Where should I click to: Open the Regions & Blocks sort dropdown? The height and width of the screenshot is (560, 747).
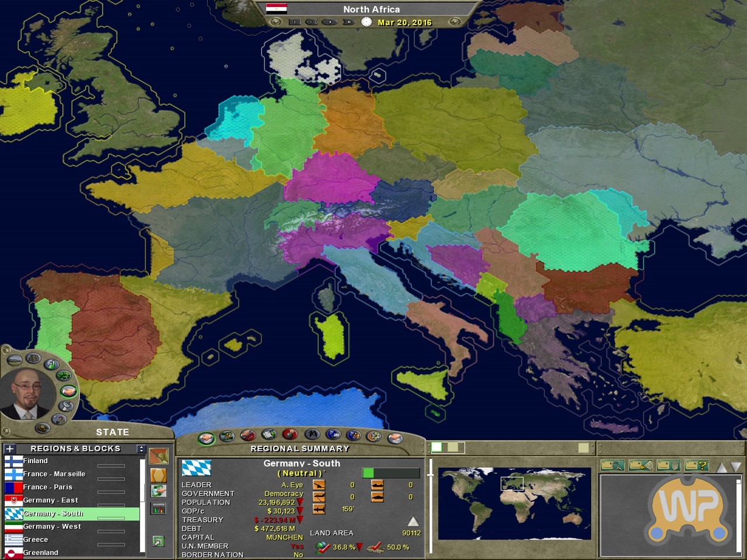pos(141,449)
